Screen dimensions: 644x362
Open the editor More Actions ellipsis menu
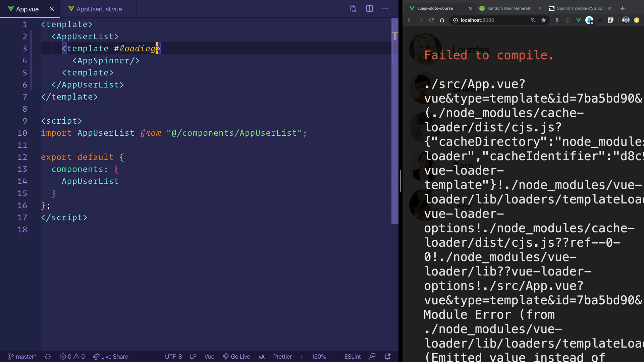[x=385, y=9]
